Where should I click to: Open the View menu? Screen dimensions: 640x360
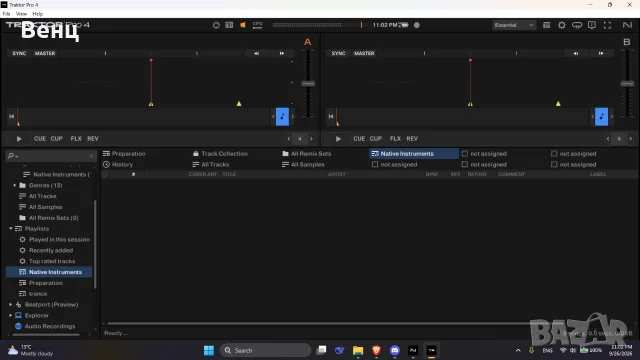click(x=21, y=14)
